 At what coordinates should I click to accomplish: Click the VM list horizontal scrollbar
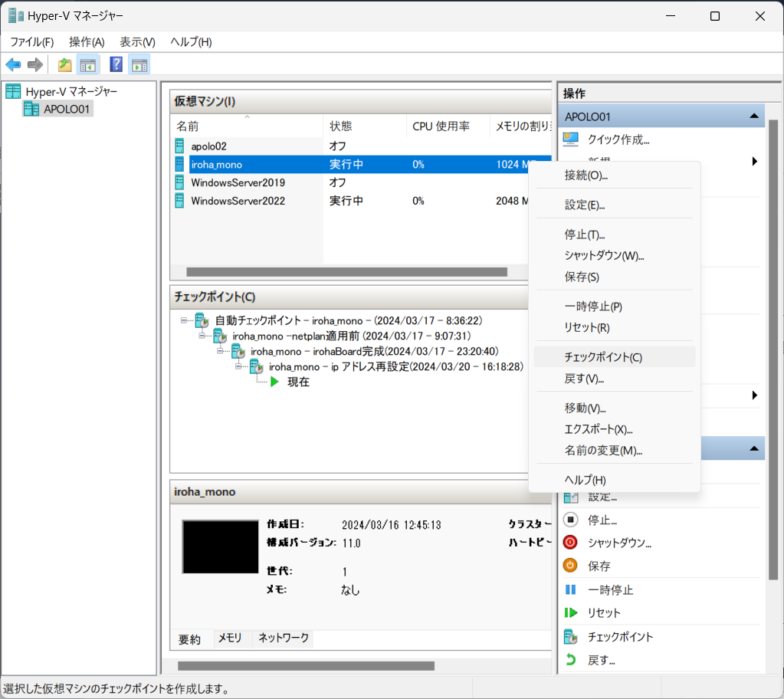(347, 272)
